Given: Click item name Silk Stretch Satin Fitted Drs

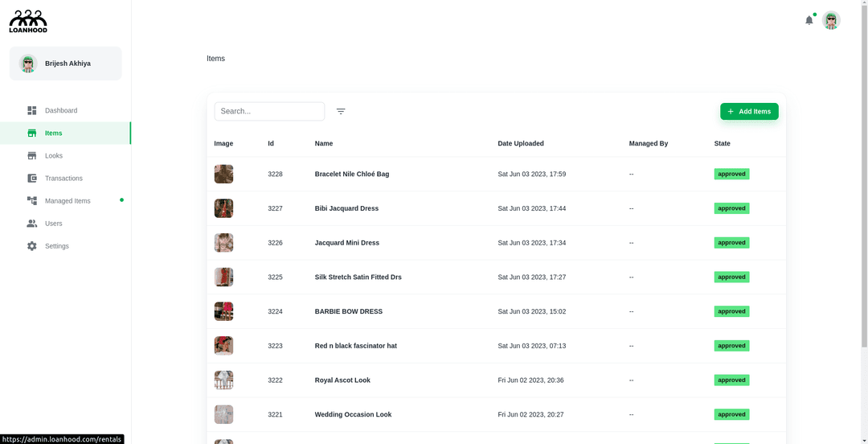Looking at the screenshot, I should point(358,277).
